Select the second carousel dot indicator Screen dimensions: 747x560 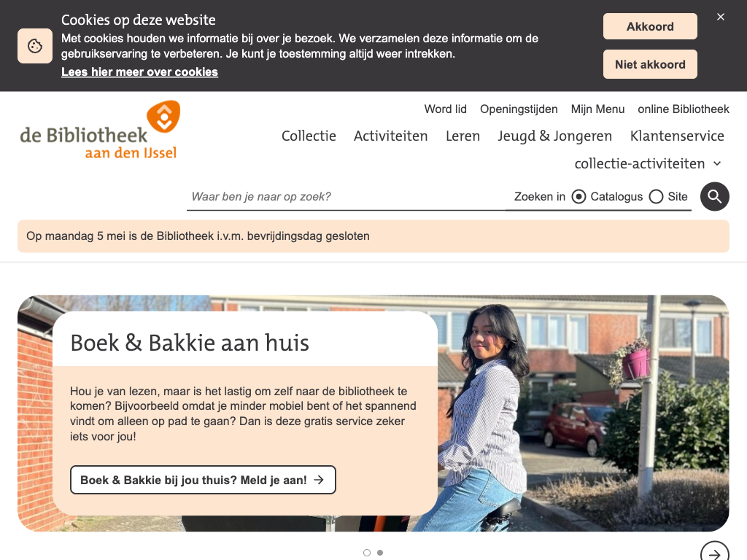click(x=380, y=553)
